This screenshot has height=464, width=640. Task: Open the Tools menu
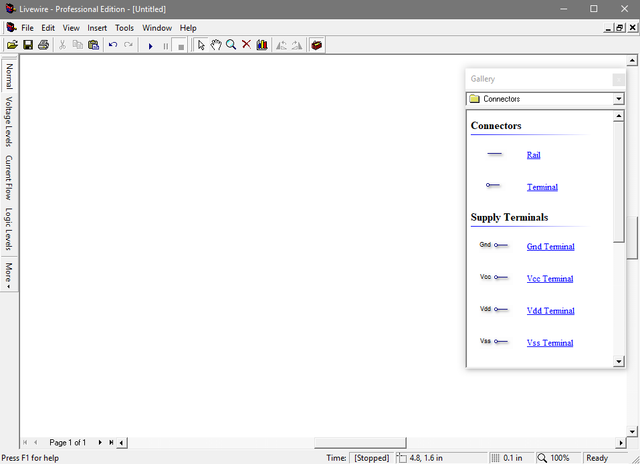pos(124,28)
